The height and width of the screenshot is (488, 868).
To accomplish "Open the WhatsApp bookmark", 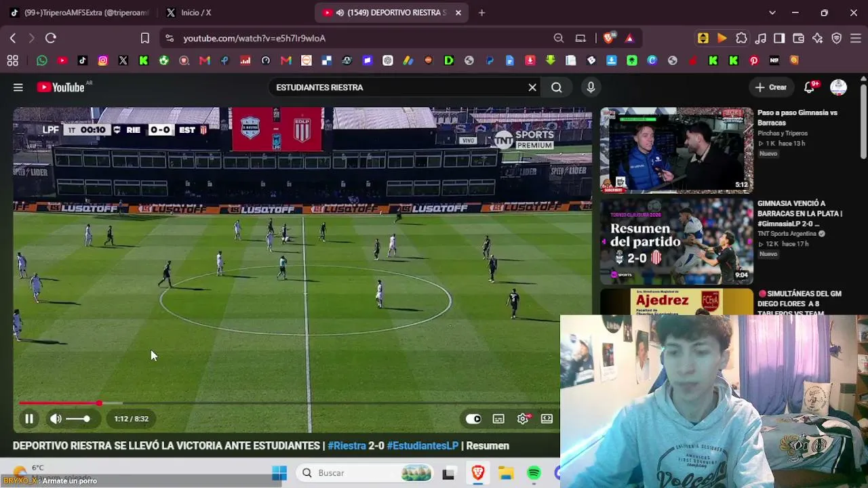I will [x=42, y=61].
